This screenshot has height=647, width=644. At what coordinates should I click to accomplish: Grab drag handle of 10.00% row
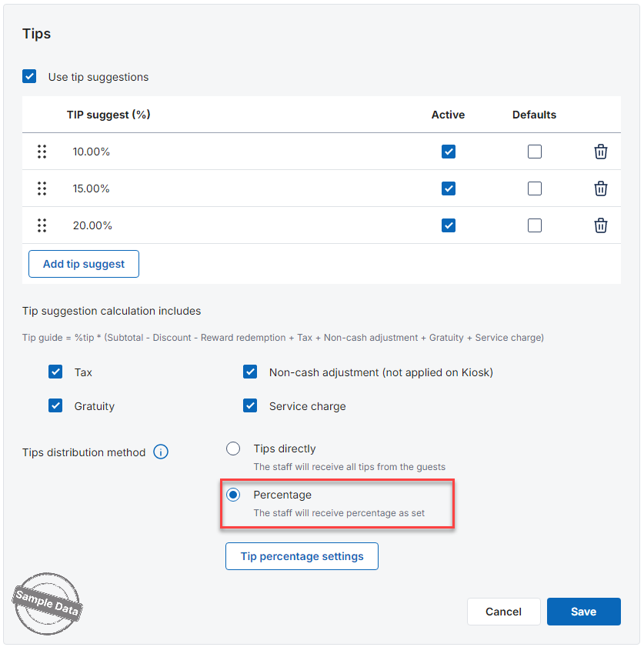[x=42, y=152]
